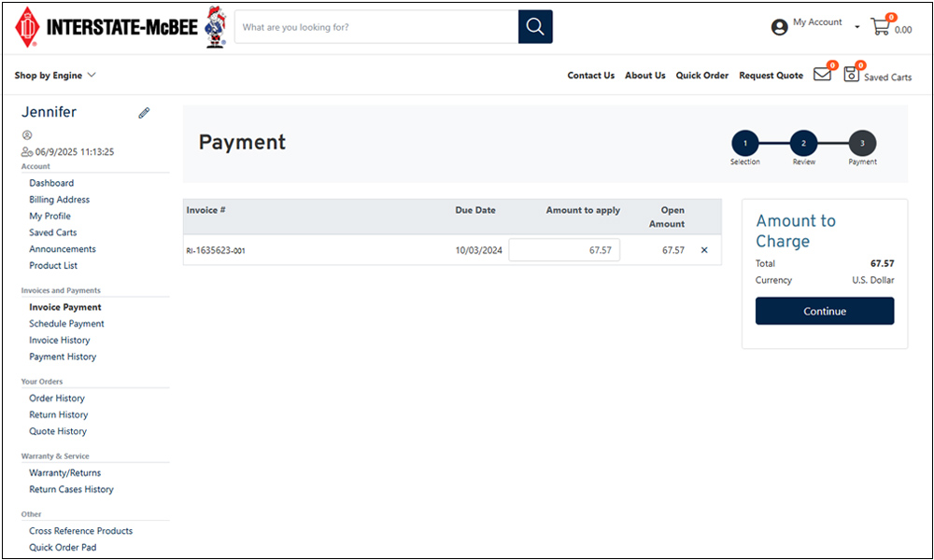This screenshot has width=934, height=560.
Task: Remove invoice RI-1635623-001 with the X
Action: click(x=704, y=250)
